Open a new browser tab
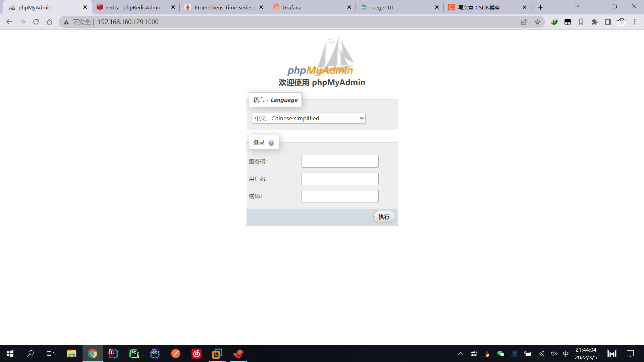This screenshot has height=362, width=644. pos(540,7)
